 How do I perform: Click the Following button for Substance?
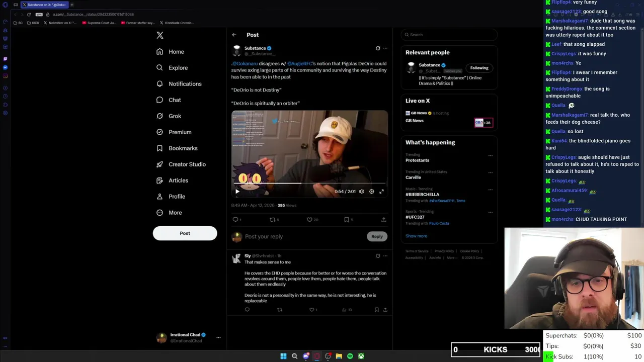[x=479, y=68]
